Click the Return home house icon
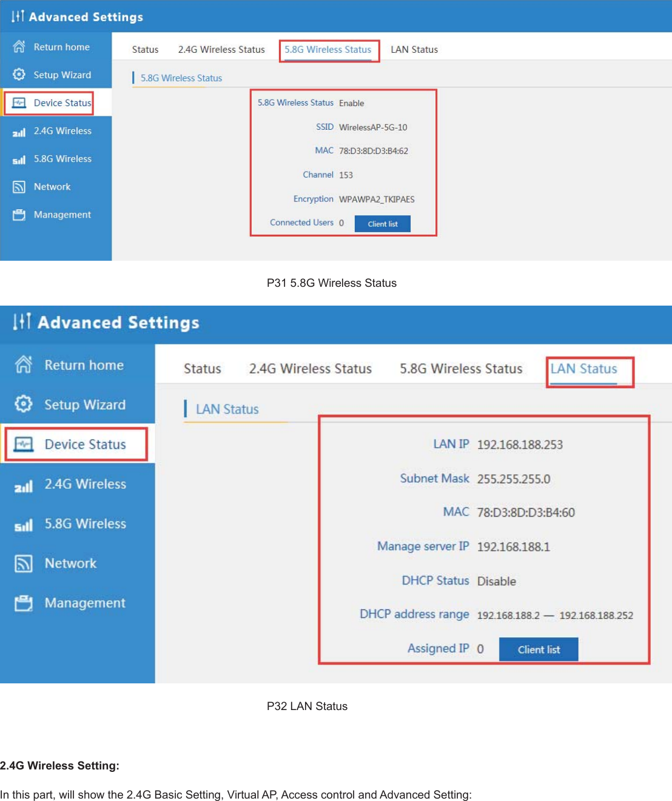The width and height of the screenshot is (672, 801). [x=19, y=47]
